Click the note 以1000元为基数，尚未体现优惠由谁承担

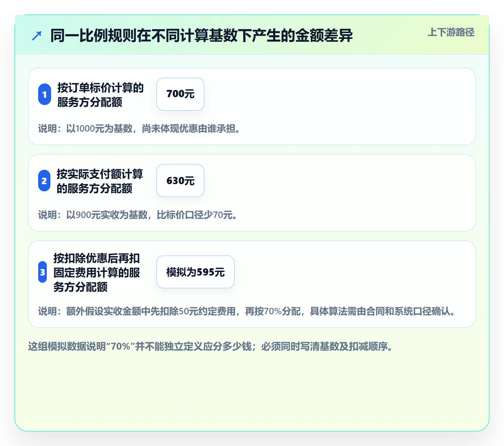139,128
